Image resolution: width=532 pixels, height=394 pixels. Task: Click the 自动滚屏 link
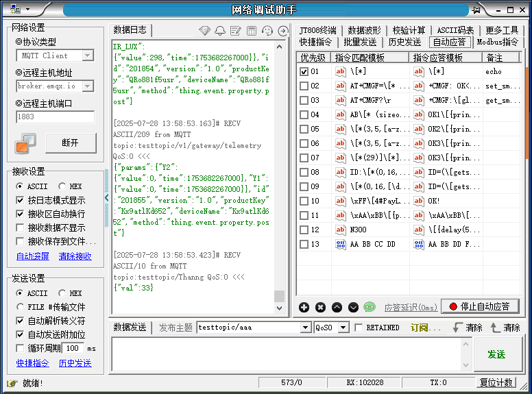pos(33,256)
